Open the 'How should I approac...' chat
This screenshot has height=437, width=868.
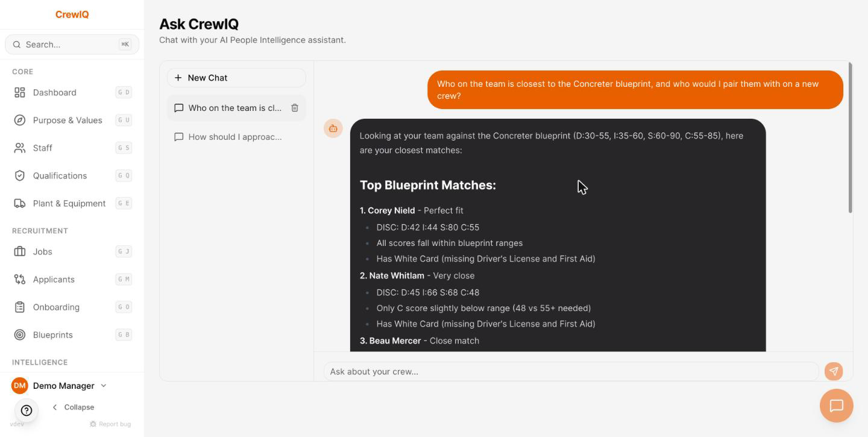coord(236,137)
